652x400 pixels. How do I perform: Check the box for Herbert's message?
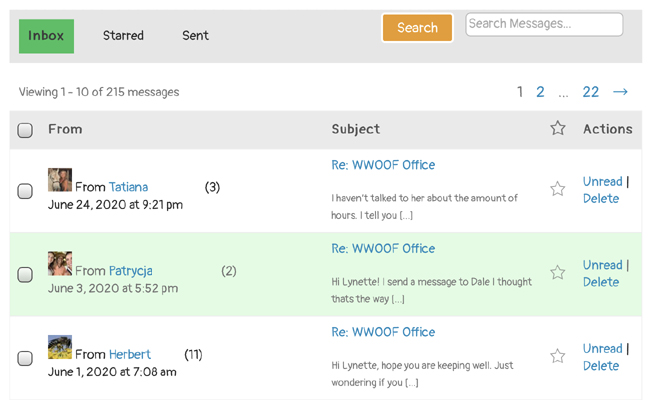(25, 358)
